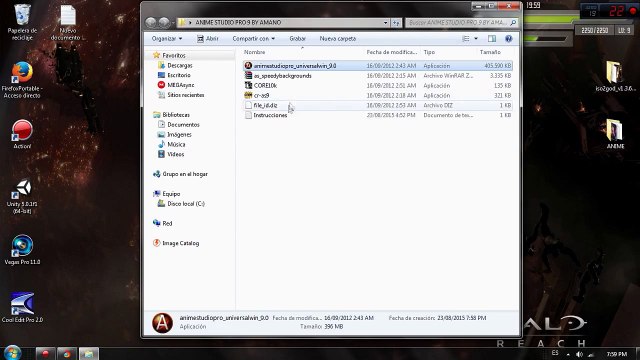Select the Nuevo documento desktop file
640x360 pixels.
pos(68,22)
